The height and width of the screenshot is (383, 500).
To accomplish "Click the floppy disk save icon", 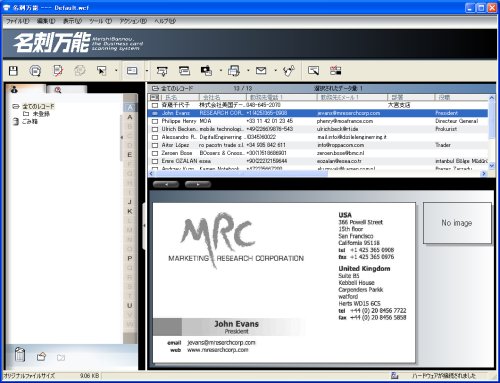I will point(13,71).
